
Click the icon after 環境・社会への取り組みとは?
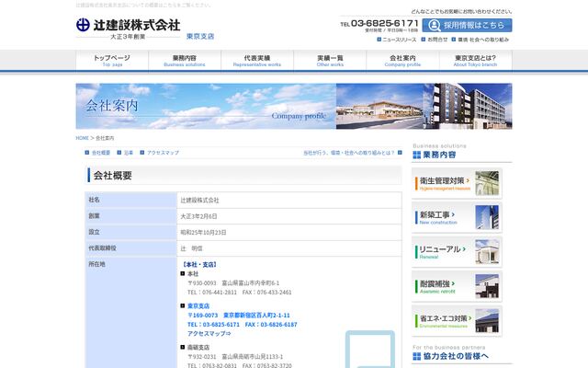point(400,153)
